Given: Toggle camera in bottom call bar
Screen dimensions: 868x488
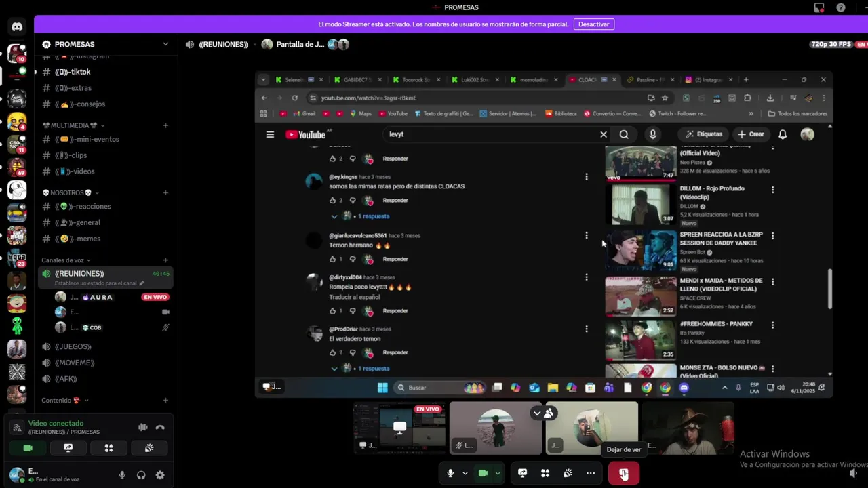Looking at the screenshot, I should tap(483, 473).
